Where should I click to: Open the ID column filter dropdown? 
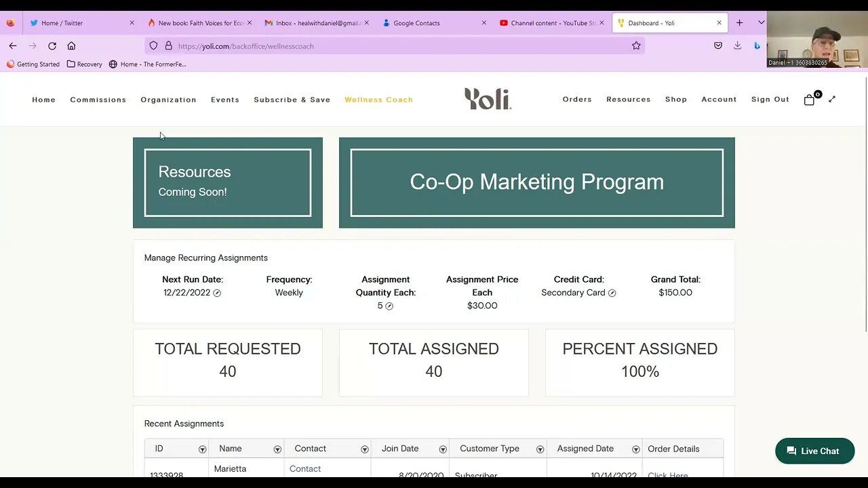(202, 449)
